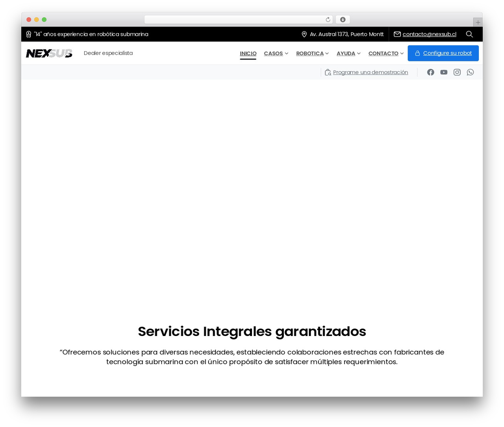Start a WhatsApp chat icon
Image resolution: width=504 pixels, height=427 pixels.
pos(470,72)
